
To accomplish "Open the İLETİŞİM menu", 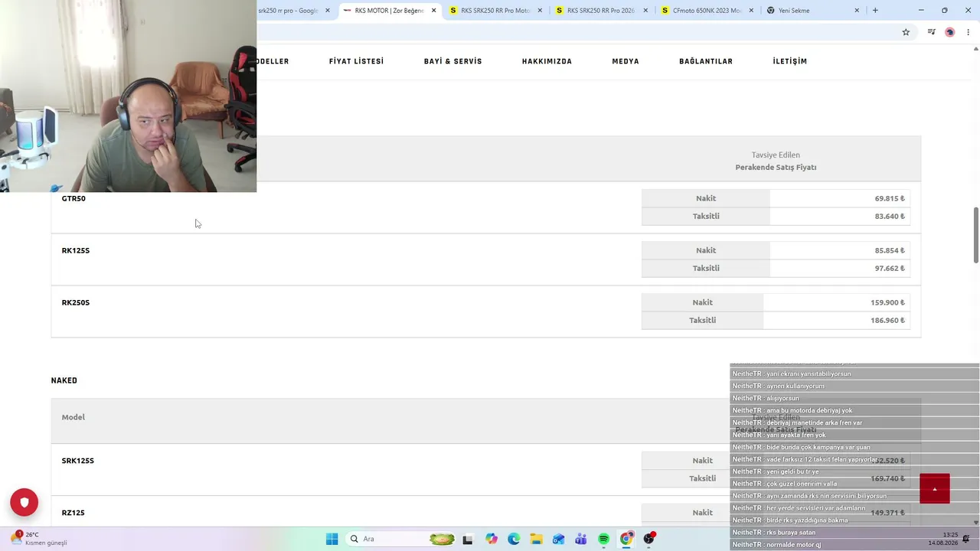I will [789, 61].
